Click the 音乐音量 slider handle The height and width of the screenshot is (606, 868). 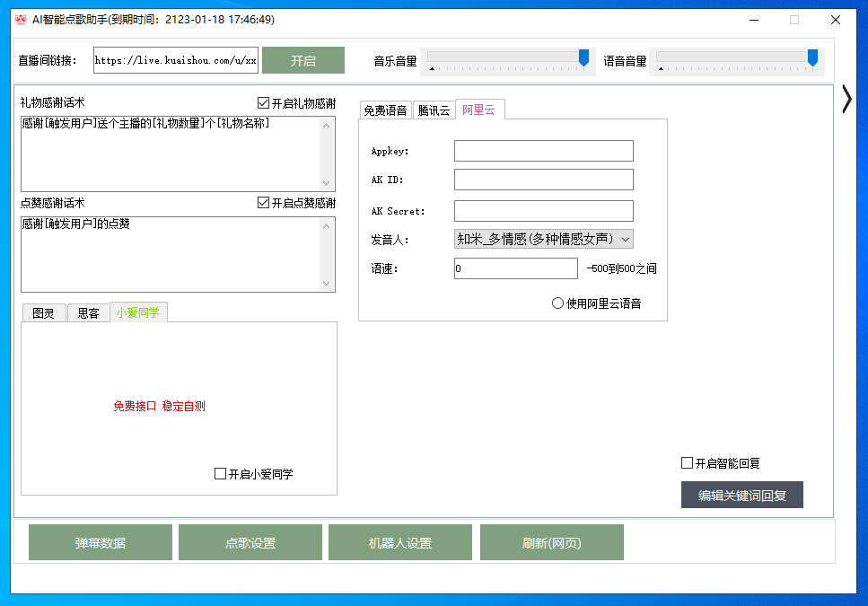pyautogui.click(x=583, y=58)
